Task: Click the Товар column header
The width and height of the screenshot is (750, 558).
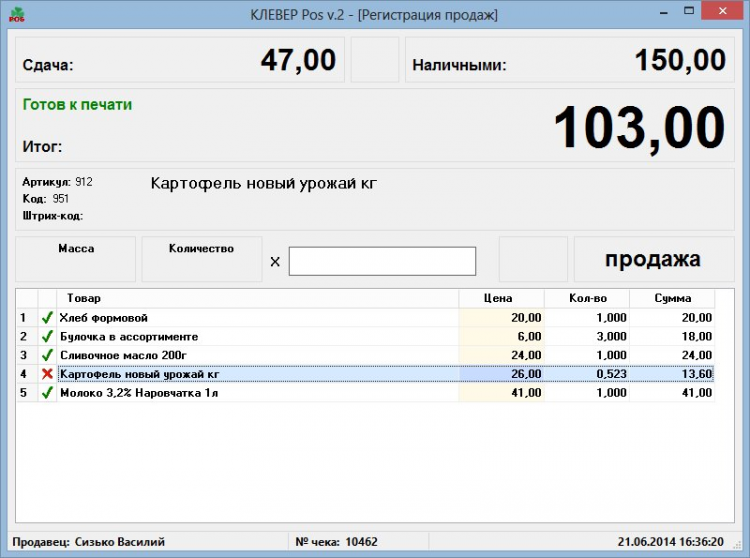Action: point(257,298)
